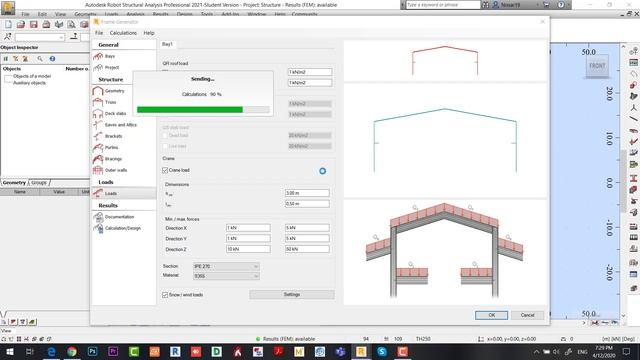The image size is (640, 360).
Task: Click the keyword search box in title bar
Action: pos(443,5)
